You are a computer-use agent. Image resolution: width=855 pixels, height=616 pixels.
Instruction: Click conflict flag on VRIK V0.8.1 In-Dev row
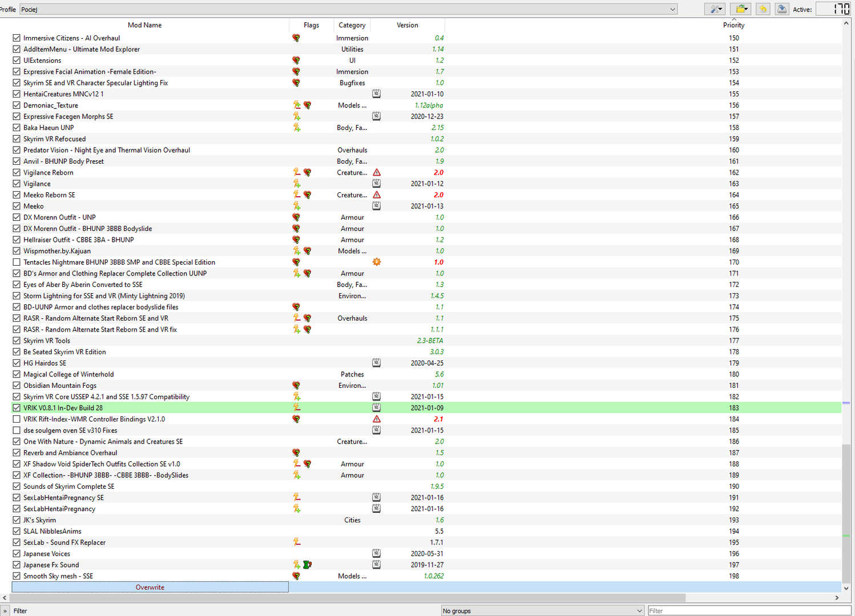click(x=297, y=408)
